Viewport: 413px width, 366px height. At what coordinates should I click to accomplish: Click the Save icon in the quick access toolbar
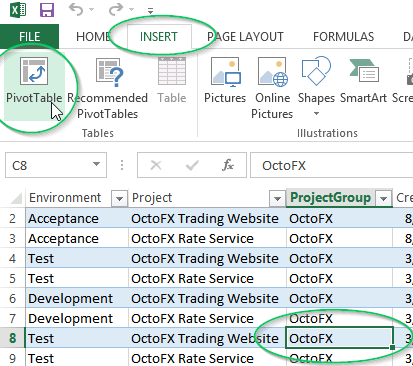[47, 10]
